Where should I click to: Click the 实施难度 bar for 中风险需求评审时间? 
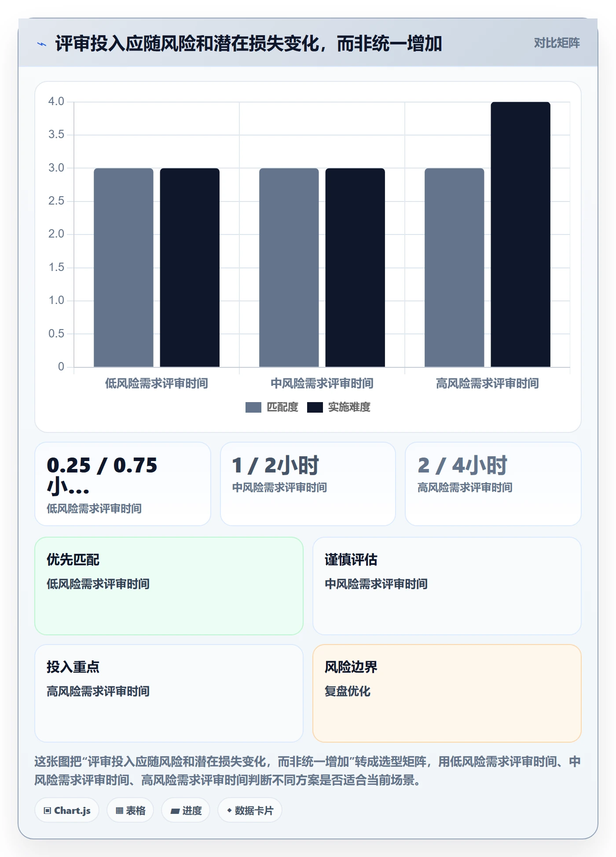pyautogui.click(x=355, y=267)
